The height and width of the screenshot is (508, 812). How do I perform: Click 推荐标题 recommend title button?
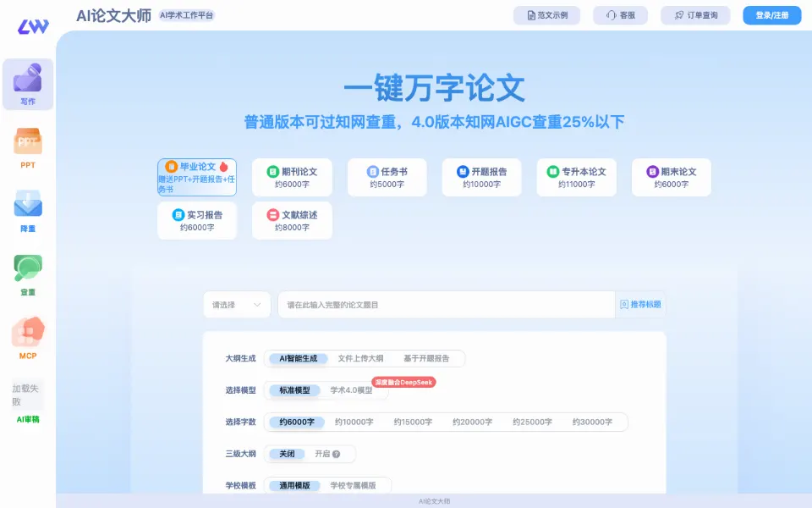pos(640,305)
